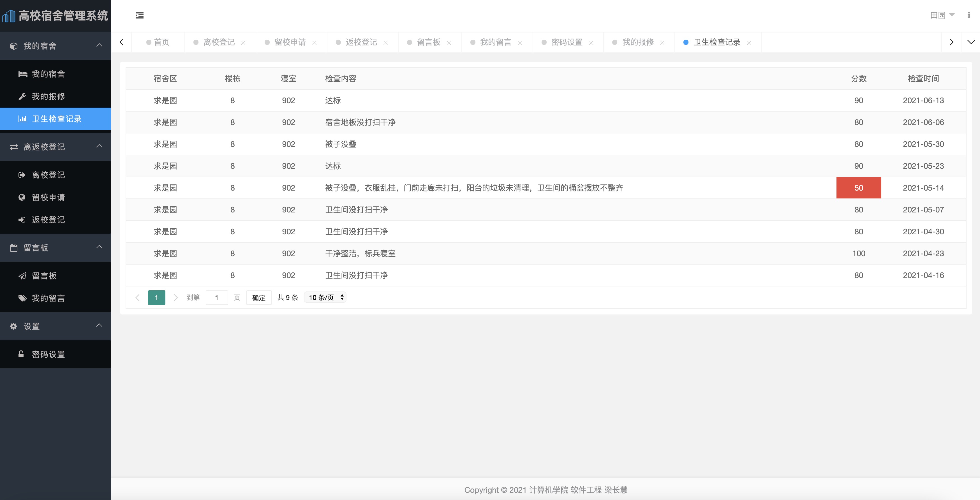
Task: Click the lock icon for 密码设置
Action: pos(21,354)
